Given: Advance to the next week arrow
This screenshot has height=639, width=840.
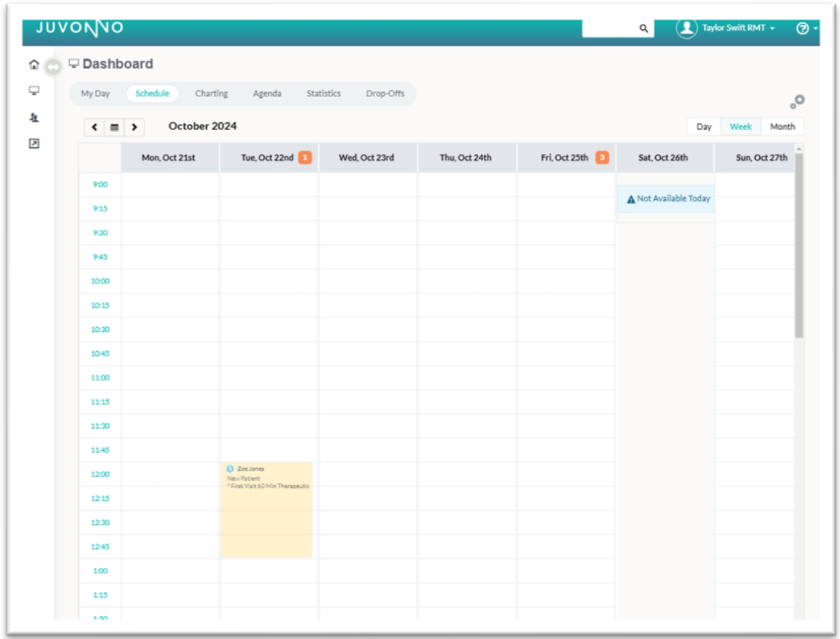Looking at the screenshot, I should click(134, 127).
